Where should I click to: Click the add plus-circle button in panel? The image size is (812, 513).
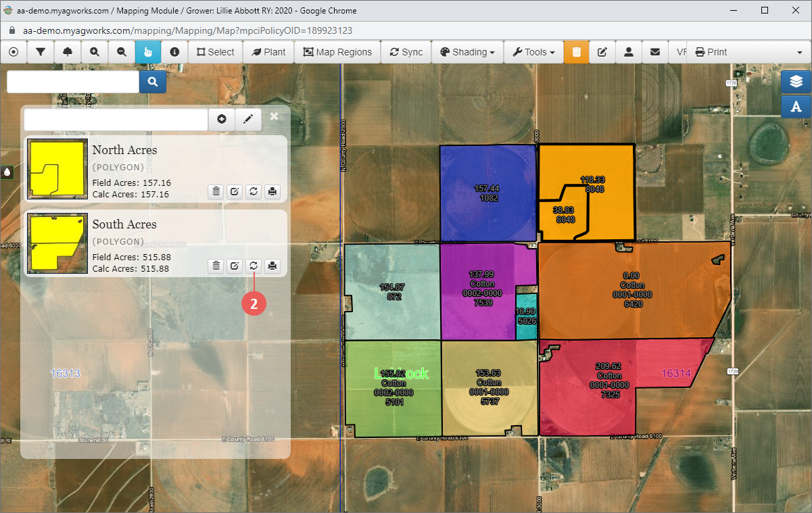coord(222,119)
